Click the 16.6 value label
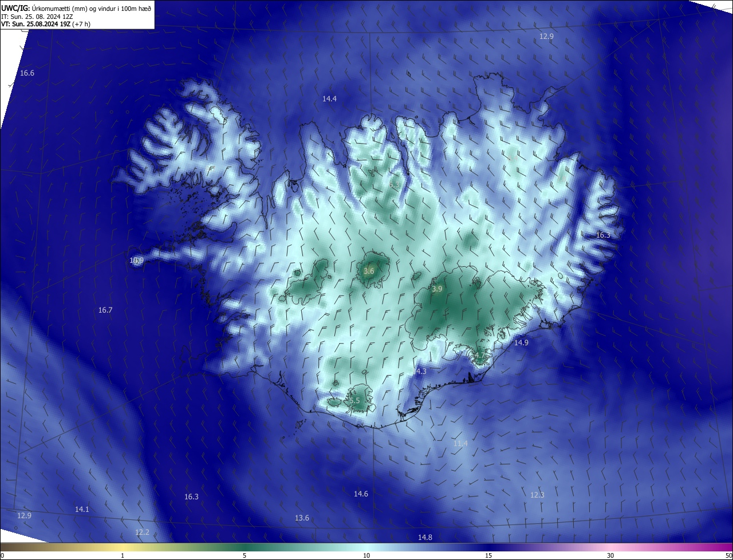 tap(27, 73)
